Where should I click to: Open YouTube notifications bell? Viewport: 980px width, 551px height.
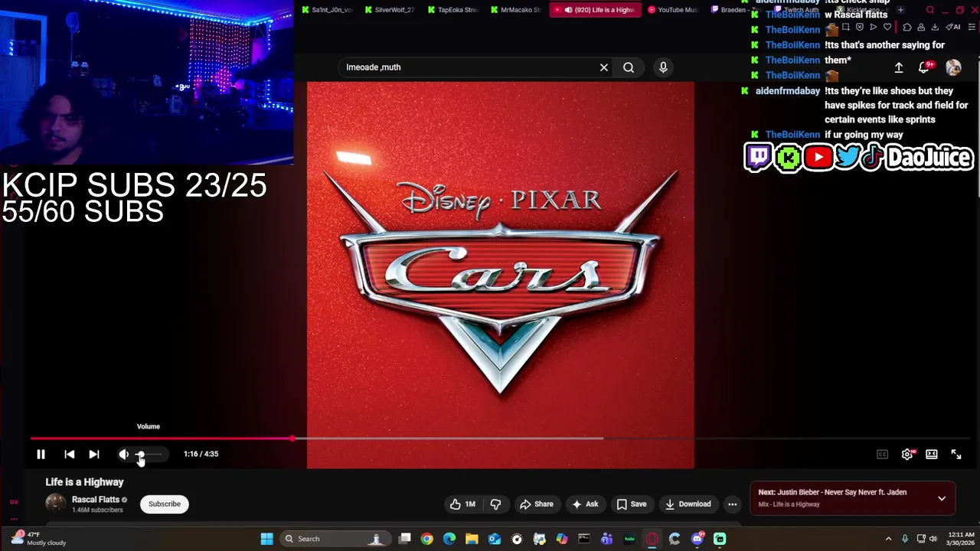point(924,67)
